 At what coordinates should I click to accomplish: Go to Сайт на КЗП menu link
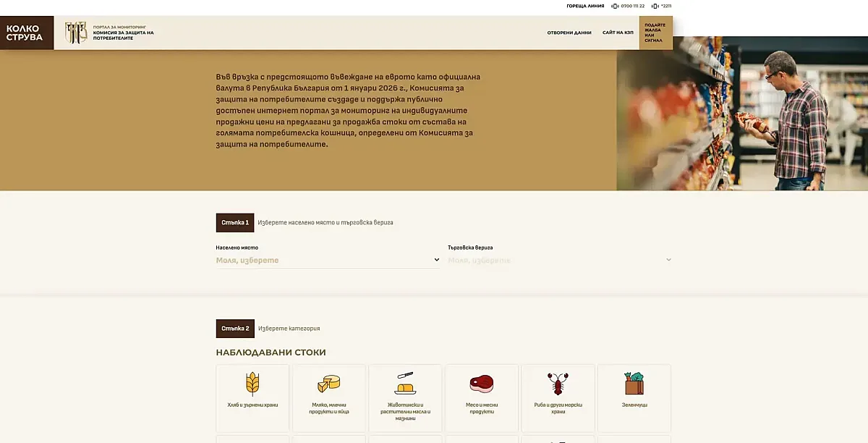pos(618,33)
